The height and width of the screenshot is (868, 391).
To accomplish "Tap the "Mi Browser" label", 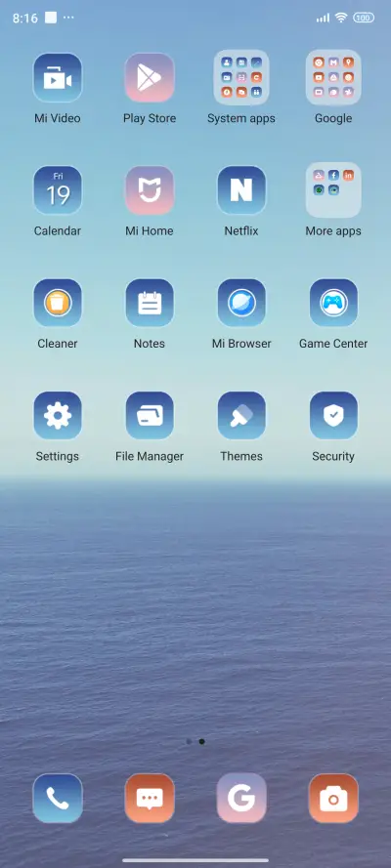I will pos(241,344).
